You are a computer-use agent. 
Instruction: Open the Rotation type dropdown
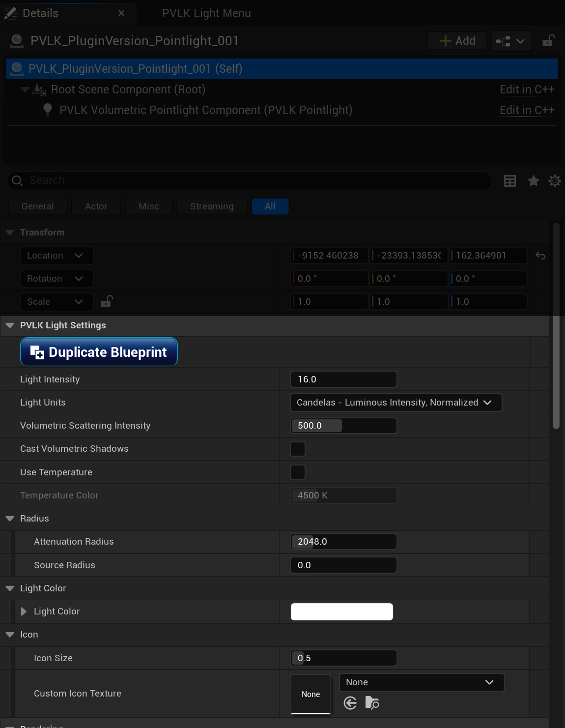click(x=56, y=279)
